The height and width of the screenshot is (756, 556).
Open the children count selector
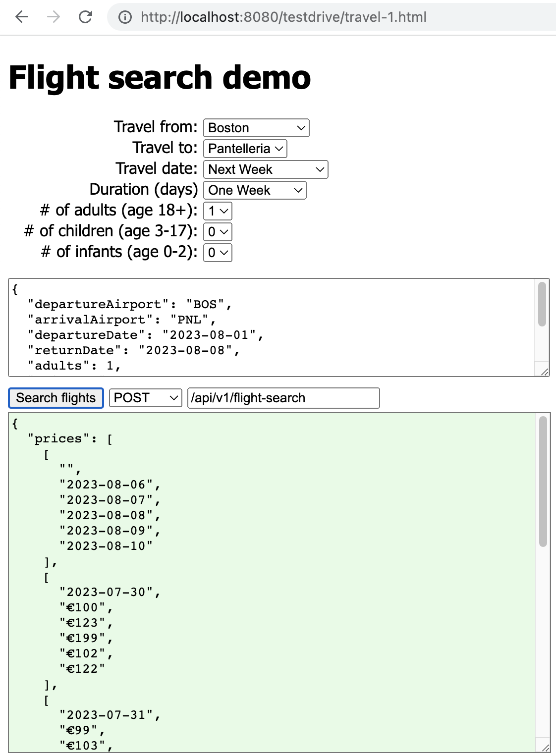pos(218,232)
